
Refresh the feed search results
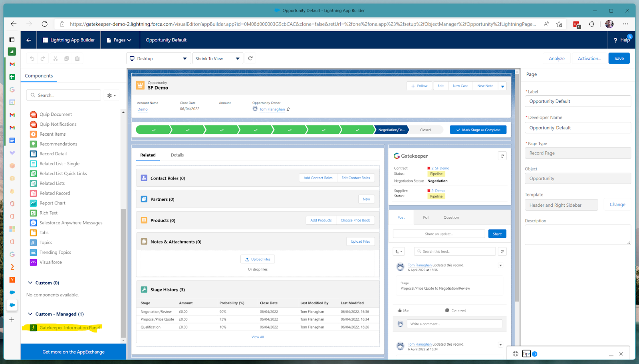click(x=502, y=251)
